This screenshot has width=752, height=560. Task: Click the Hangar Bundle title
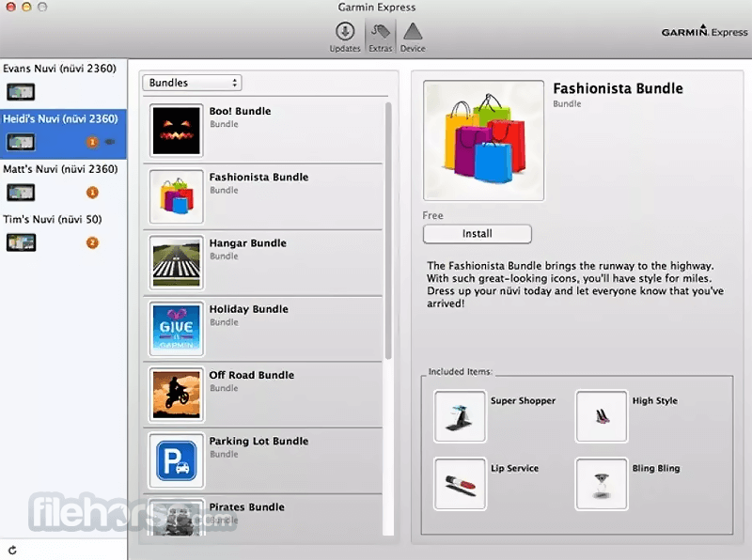[247, 243]
